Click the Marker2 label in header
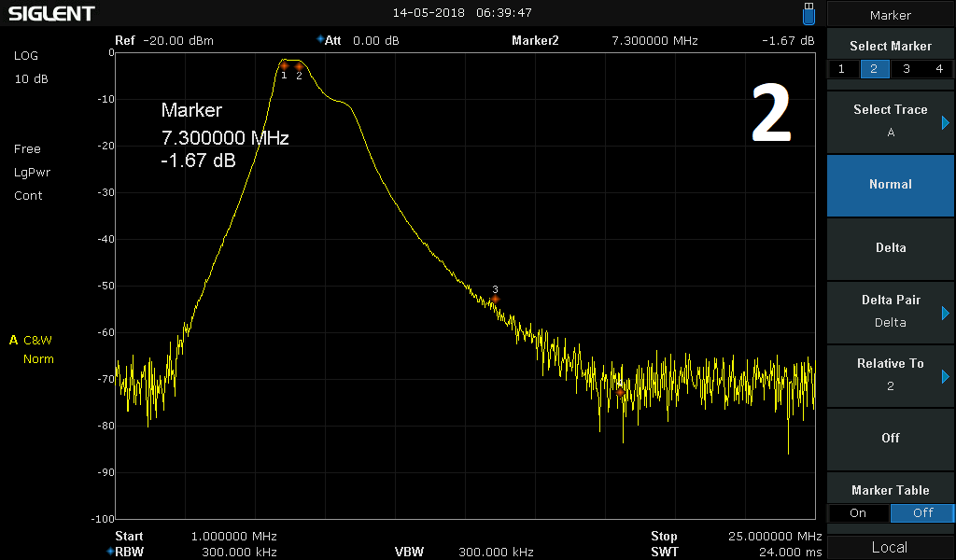 [x=535, y=41]
